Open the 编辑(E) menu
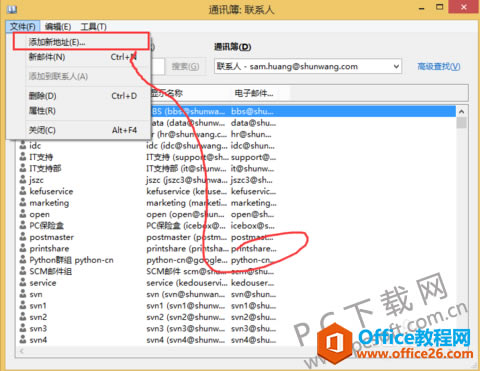 (x=58, y=27)
